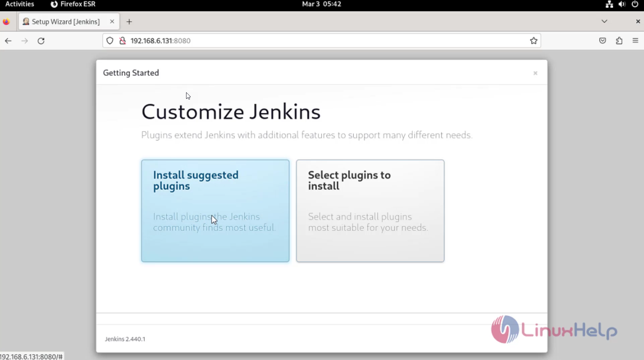The image size is (644, 360).
Task: Click the Install suggested plugins card
Action: point(215,211)
